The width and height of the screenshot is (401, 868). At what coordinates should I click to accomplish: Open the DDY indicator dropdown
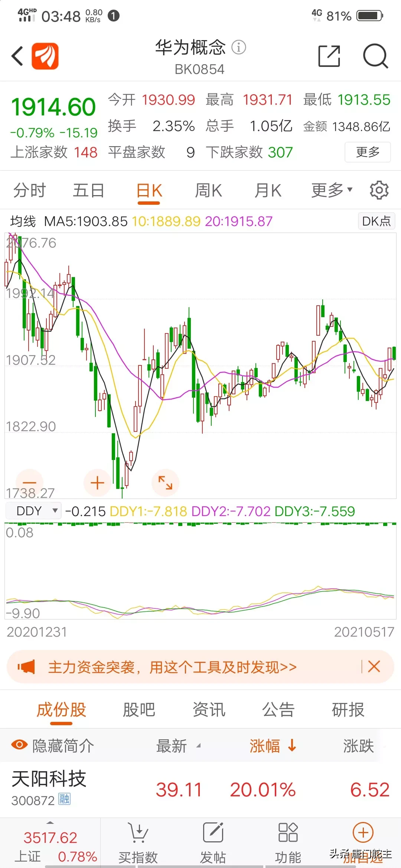pyautogui.click(x=33, y=511)
